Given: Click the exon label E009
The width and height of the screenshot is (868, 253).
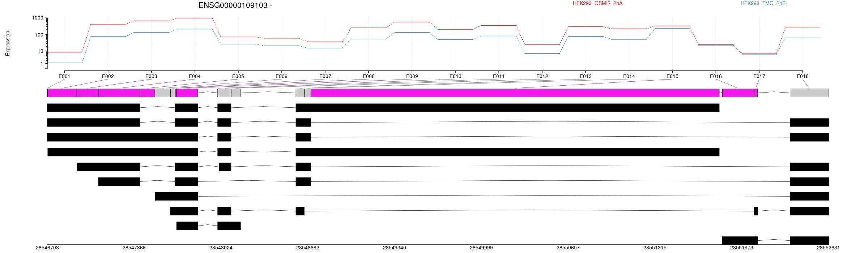Looking at the screenshot, I should 412,76.
